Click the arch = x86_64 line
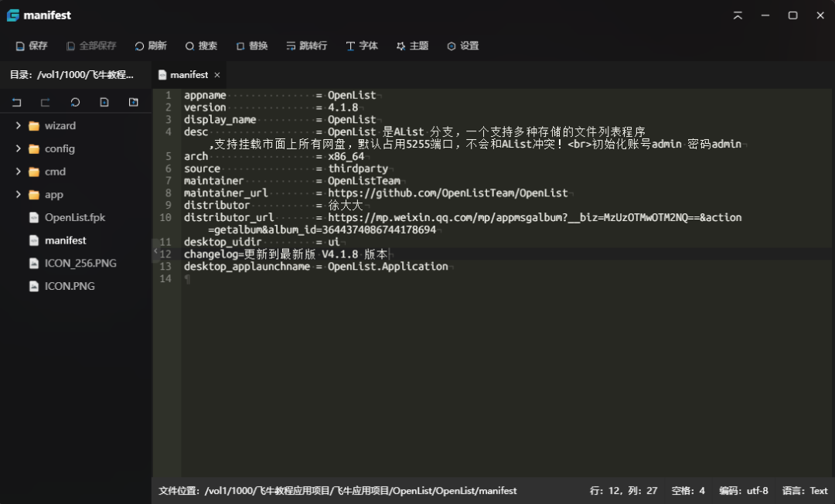Viewport: 835px width, 504px height. (274, 156)
